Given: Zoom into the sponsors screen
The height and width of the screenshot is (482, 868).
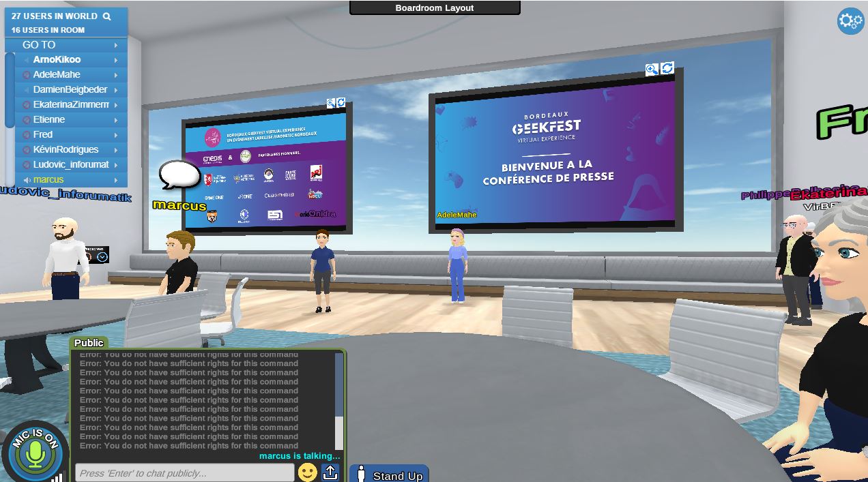Looking at the screenshot, I should (x=331, y=104).
